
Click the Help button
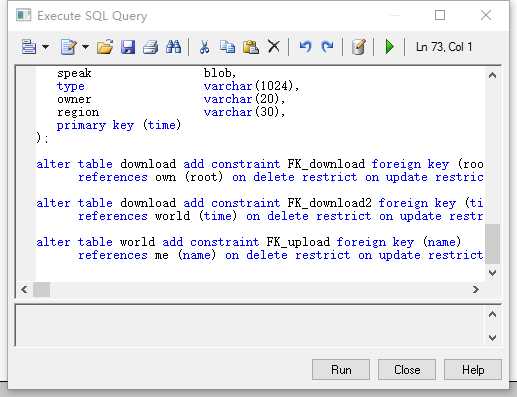(x=473, y=370)
